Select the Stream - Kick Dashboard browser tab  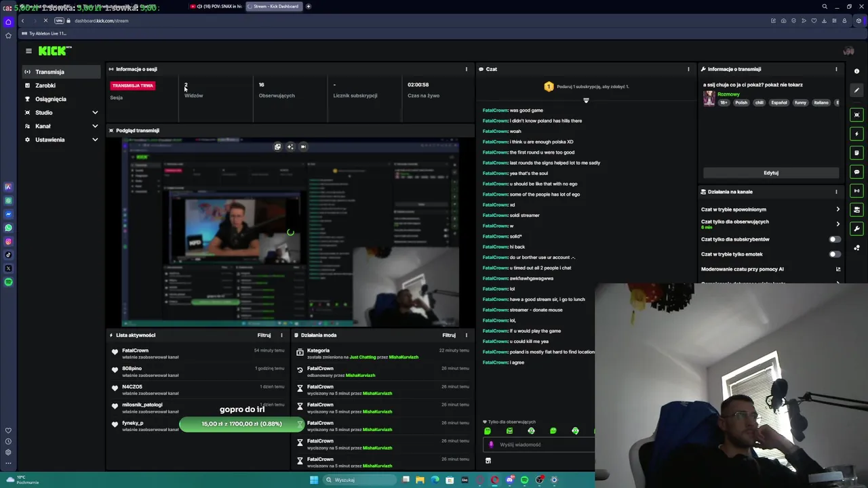(274, 6)
